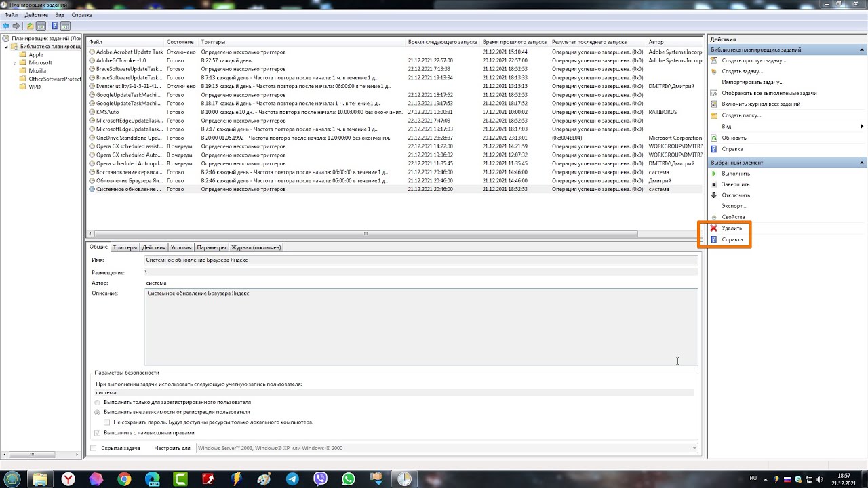Open the Вид menu in the menu bar
The width and height of the screenshot is (868, 488).
(60, 15)
